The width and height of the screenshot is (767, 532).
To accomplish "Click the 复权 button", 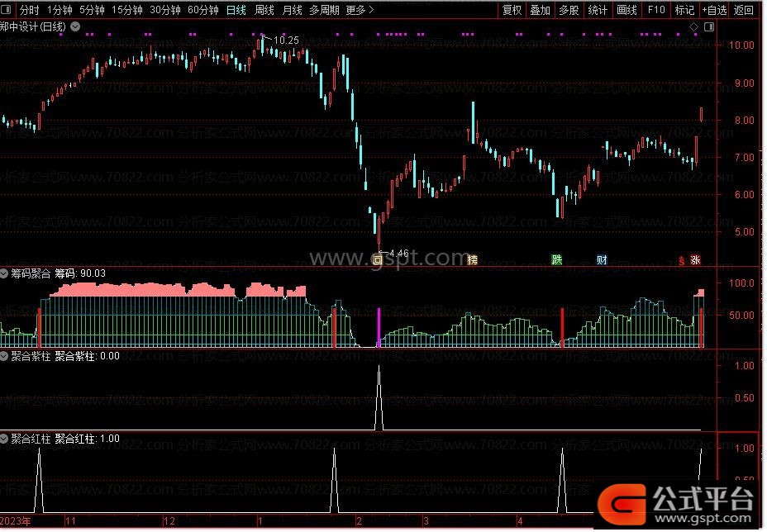I will pos(512,10).
